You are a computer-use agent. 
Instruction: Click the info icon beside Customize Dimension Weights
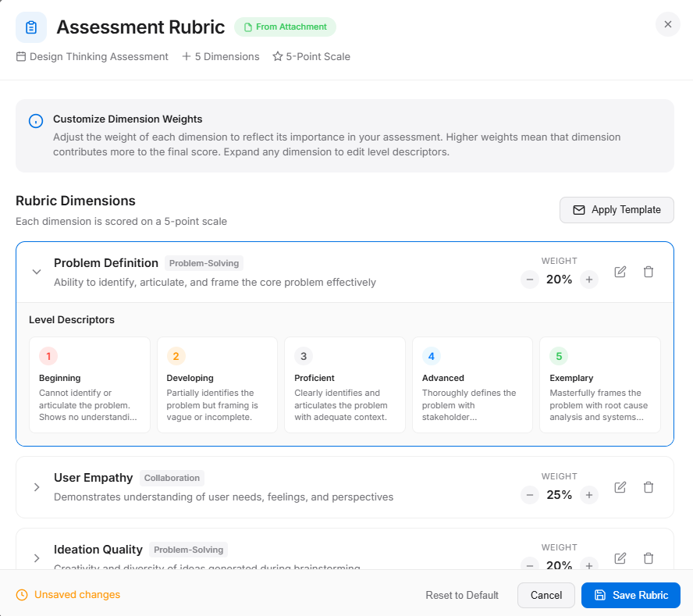[35, 121]
